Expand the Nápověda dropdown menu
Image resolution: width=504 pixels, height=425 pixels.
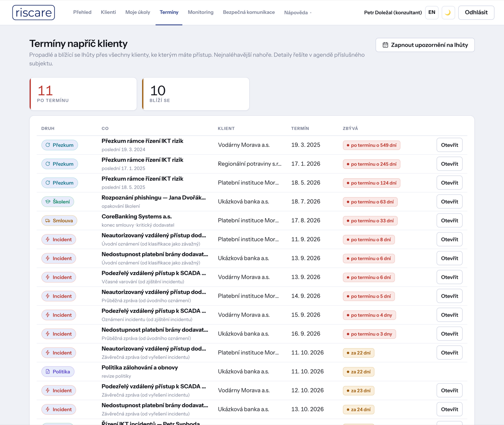tap(298, 12)
